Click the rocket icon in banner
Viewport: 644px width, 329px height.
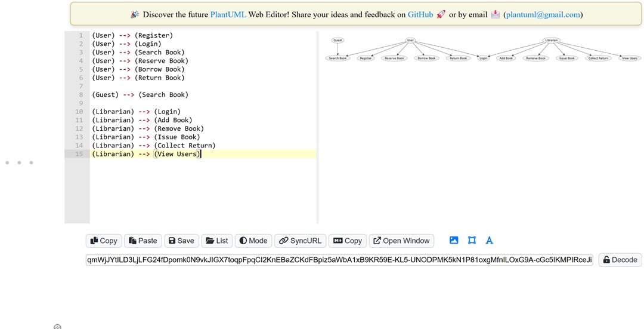(441, 14)
